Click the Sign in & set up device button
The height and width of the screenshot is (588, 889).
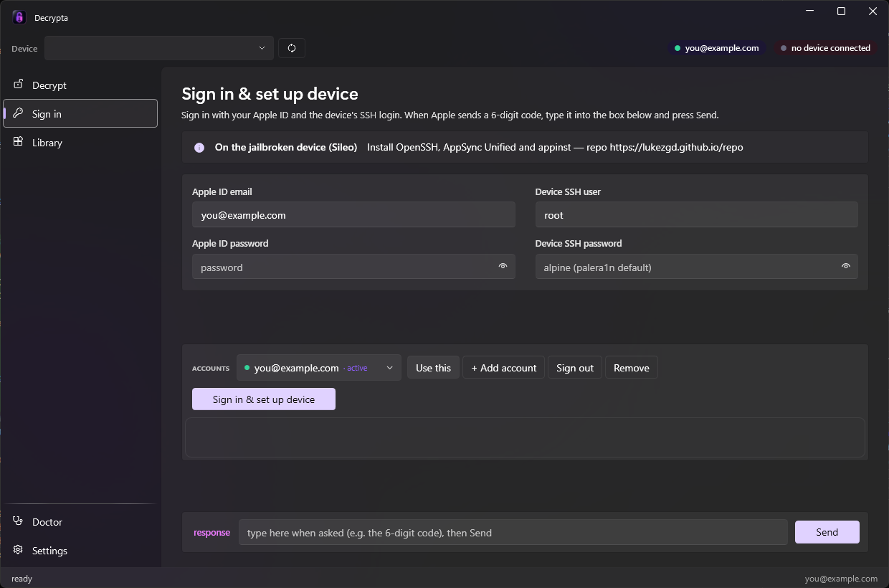coord(264,399)
